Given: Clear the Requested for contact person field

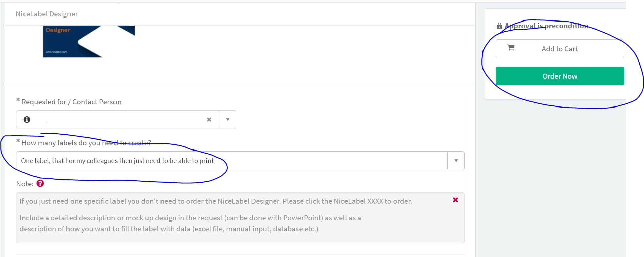Looking at the screenshot, I should 209,120.
